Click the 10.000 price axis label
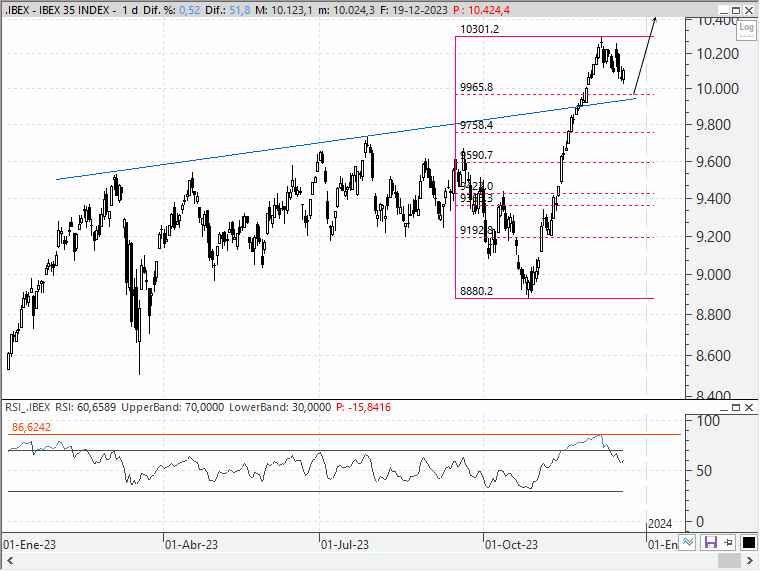The width and height of the screenshot is (760, 571). [717, 89]
